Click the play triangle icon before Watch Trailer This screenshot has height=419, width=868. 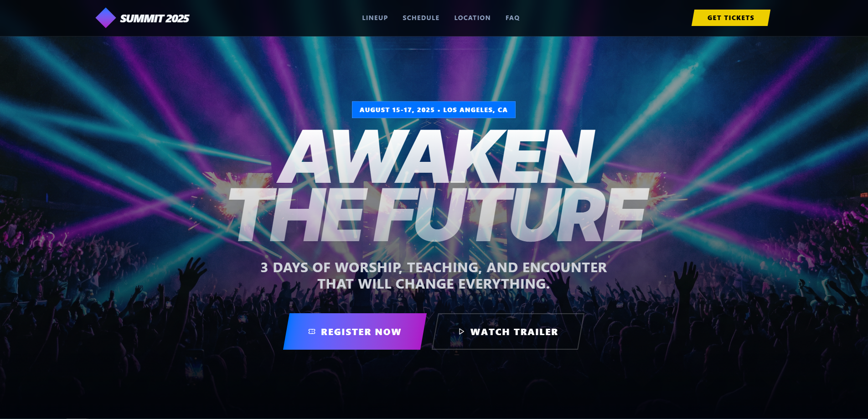coord(461,331)
